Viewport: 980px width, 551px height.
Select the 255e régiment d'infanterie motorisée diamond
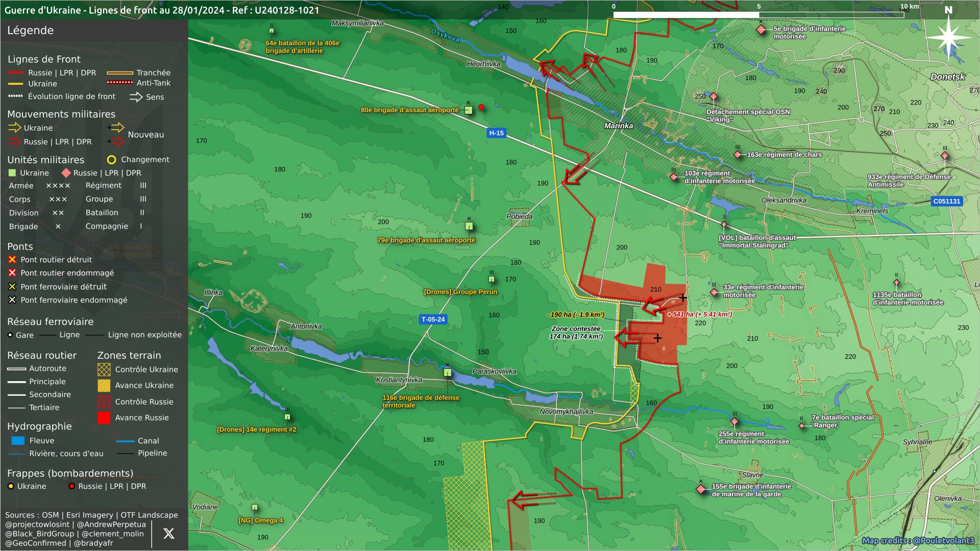tap(734, 421)
